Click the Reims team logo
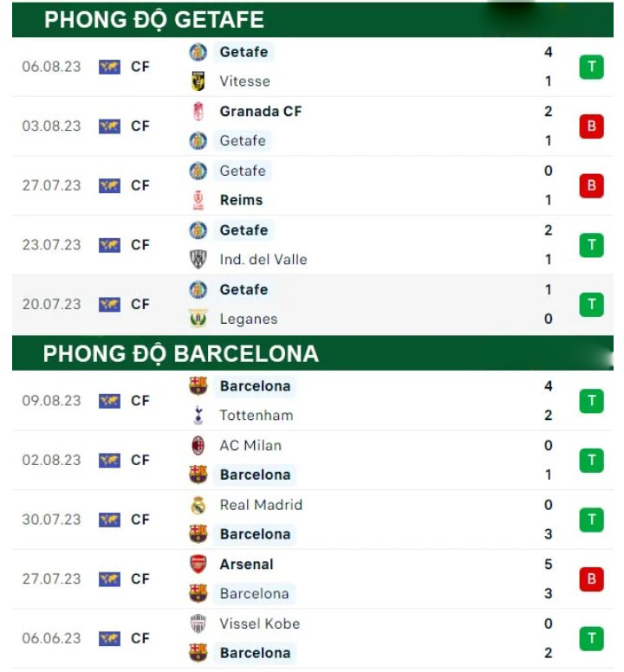 point(198,200)
